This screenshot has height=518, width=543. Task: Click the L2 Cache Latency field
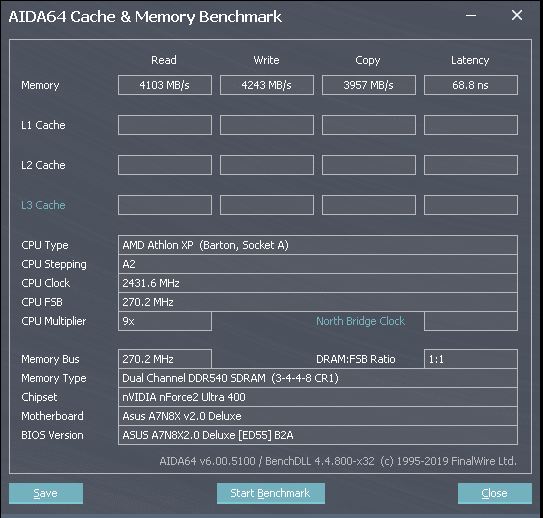coord(471,165)
